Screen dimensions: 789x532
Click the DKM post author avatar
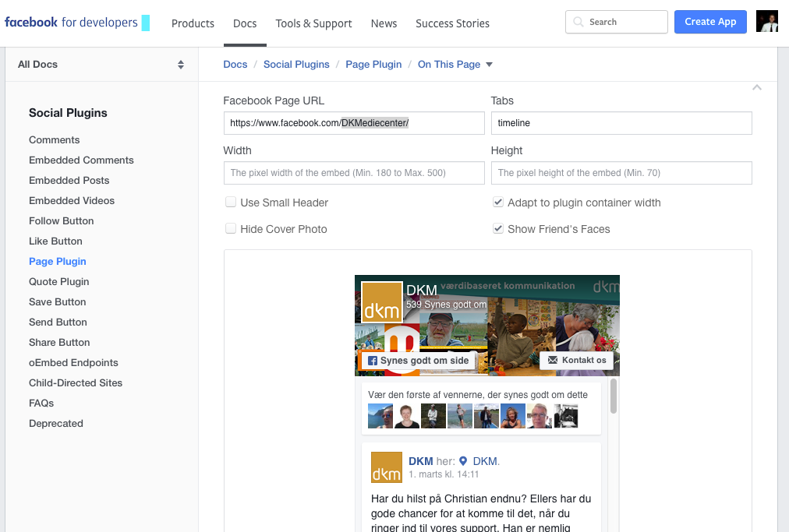pyautogui.click(x=386, y=467)
